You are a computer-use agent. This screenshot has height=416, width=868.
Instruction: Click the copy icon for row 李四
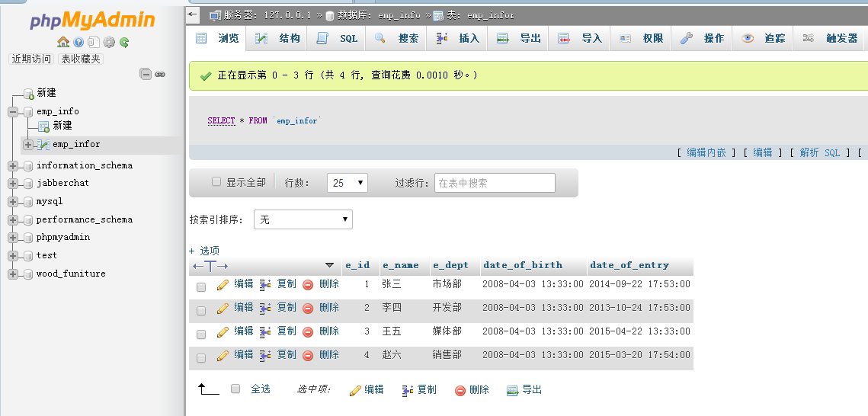click(266, 308)
